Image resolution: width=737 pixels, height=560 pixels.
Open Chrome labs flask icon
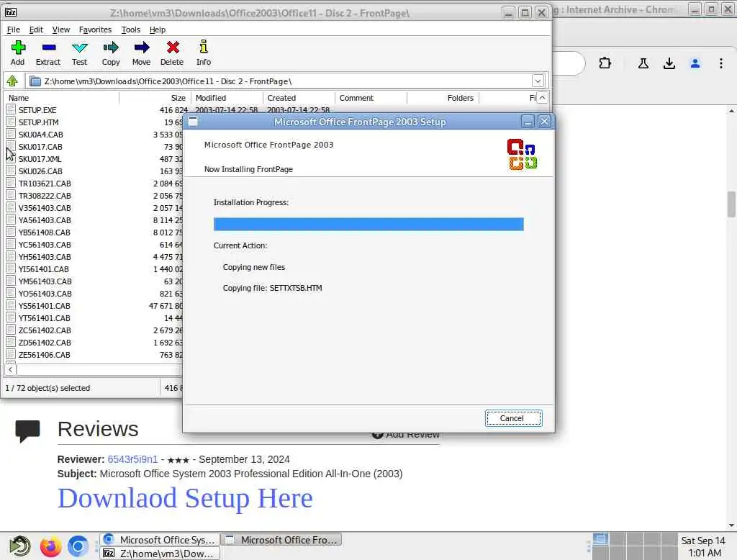(x=643, y=63)
